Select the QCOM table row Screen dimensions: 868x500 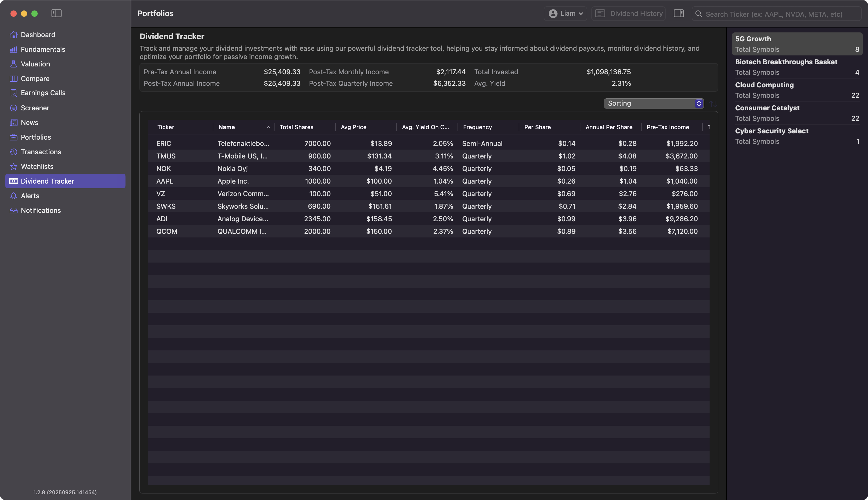point(428,231)
